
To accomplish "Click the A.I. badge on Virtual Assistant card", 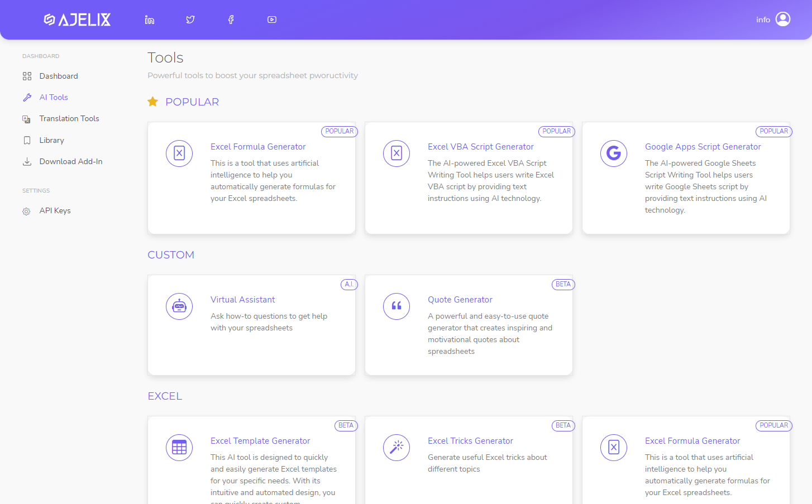I will 349,284.
